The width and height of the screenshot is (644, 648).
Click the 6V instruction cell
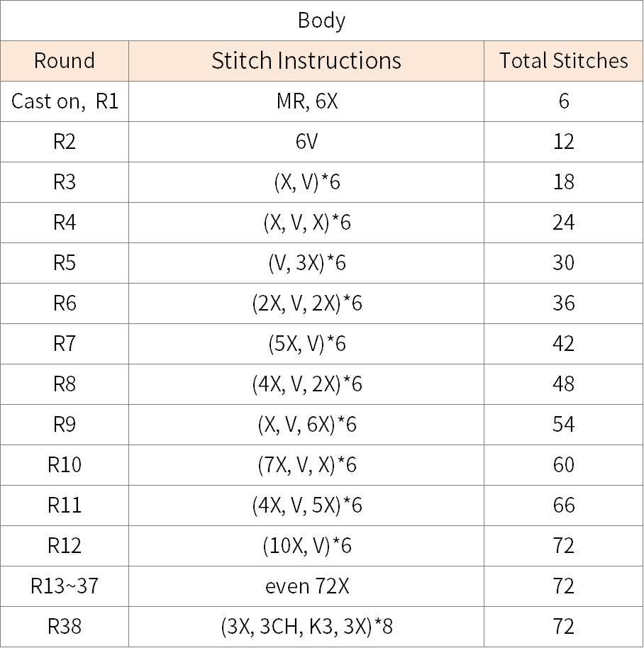pyautogui.click(x=306, y=142)
